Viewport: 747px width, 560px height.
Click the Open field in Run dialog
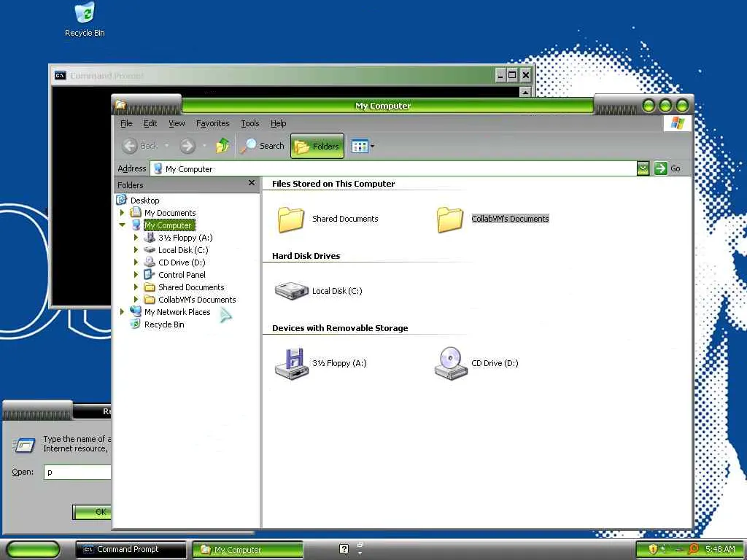point(77,472)
